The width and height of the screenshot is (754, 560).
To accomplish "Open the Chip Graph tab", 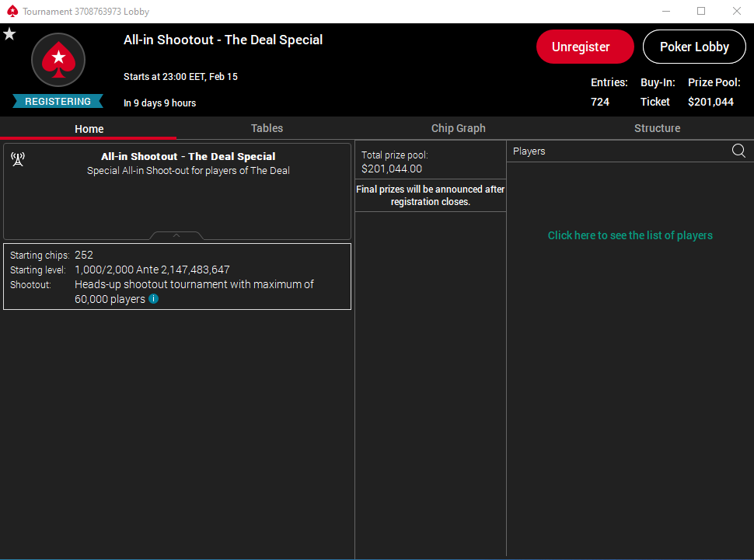I will point(459,128).
